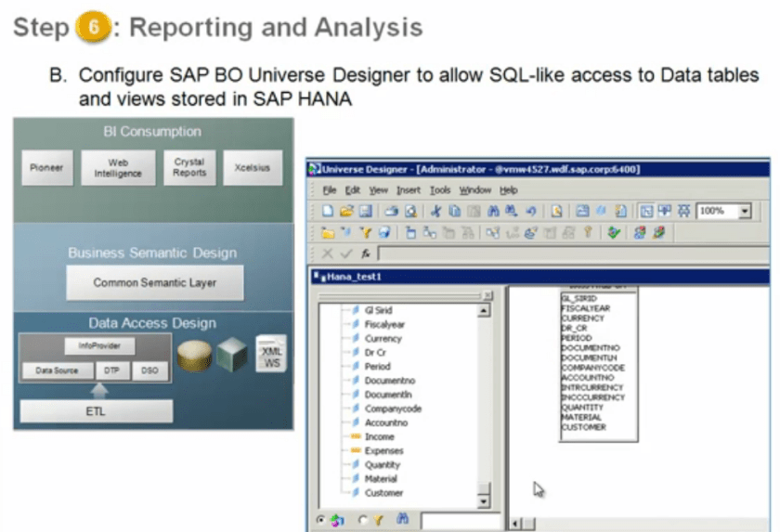Open the Insert menu
The width and height of the screenshot is (780, 532).
click(408, 189)
